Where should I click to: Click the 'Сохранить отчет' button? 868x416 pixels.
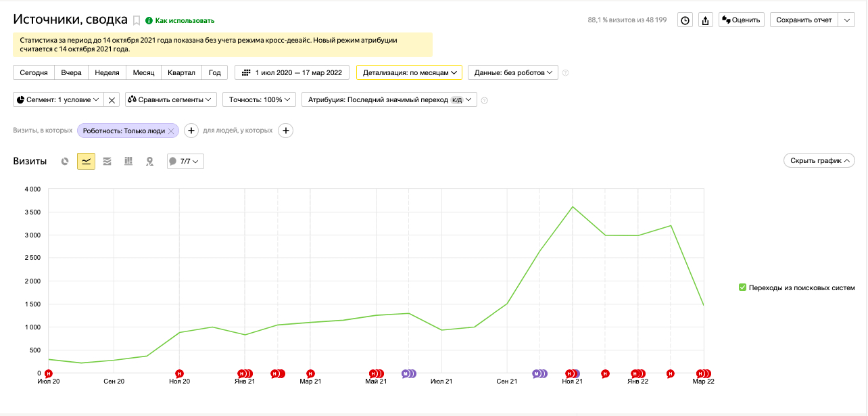(x=804, y=20)
